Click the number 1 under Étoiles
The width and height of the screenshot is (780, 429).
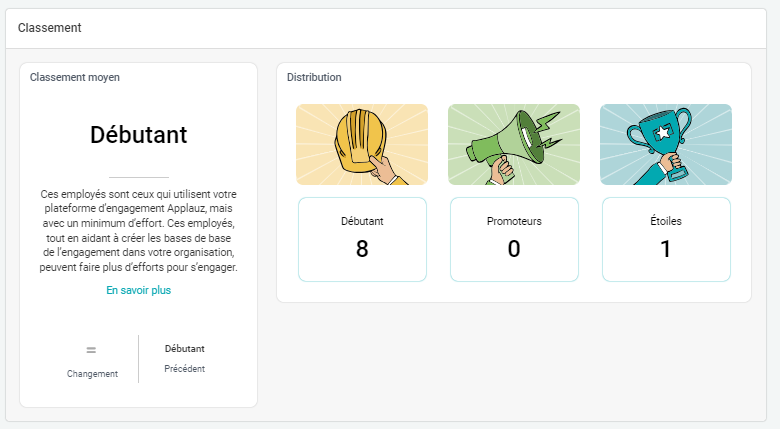point(666,249)
